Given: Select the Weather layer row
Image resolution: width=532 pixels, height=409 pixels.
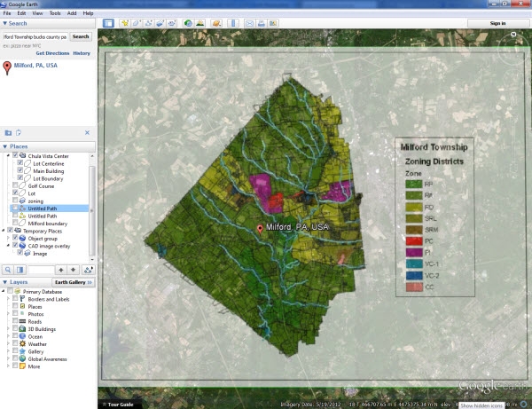Looking at the screenshot, I should click(x=37, y=344).
